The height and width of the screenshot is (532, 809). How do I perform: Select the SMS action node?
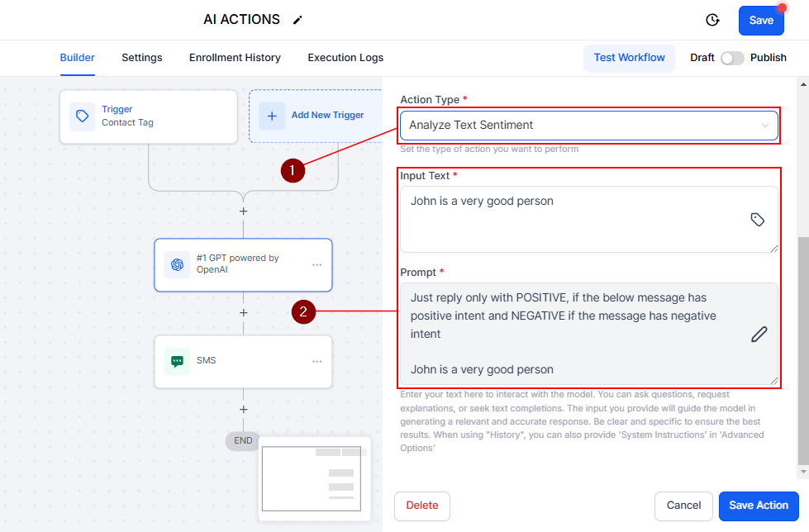coord(243,361)
